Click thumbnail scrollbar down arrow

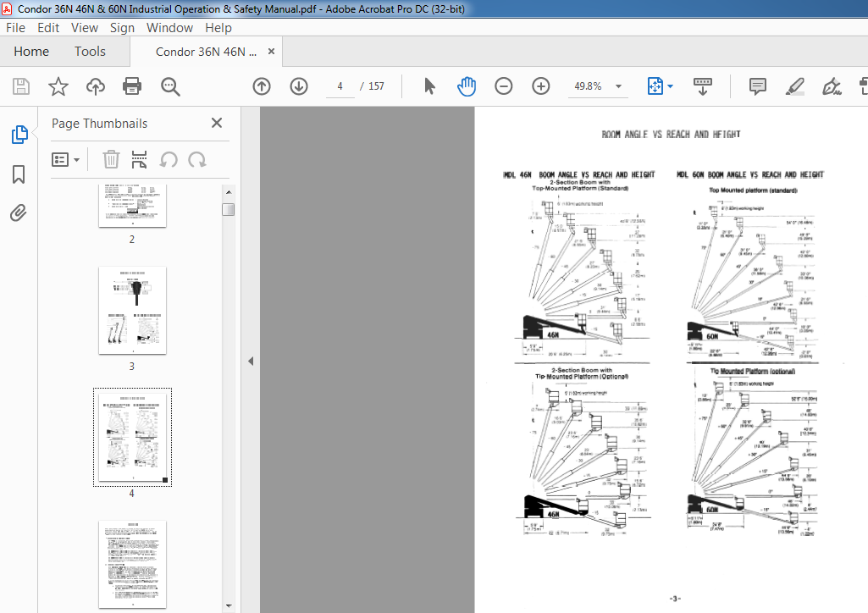(228, 606)
